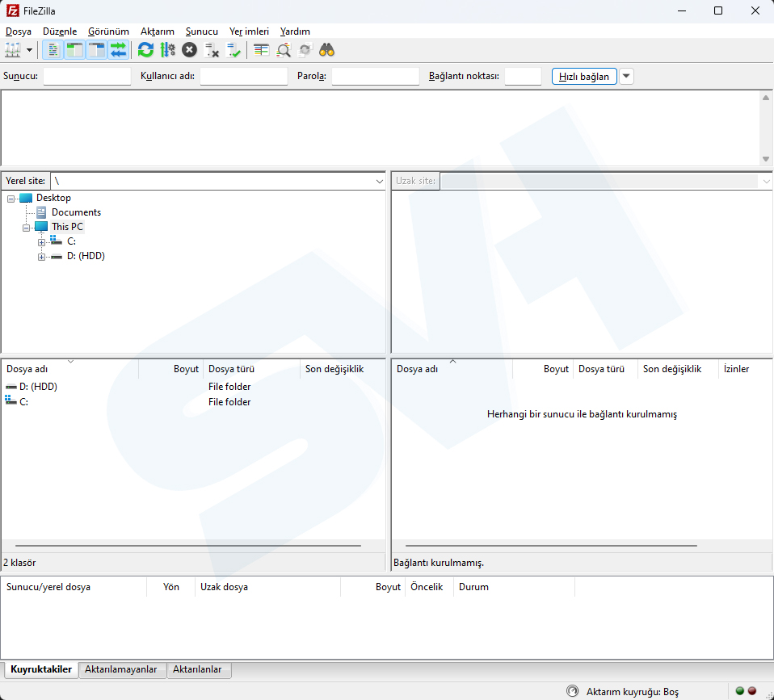Collapse the Desktop tree node
This screenshot has width=774, height=700.
coord(11,199)
